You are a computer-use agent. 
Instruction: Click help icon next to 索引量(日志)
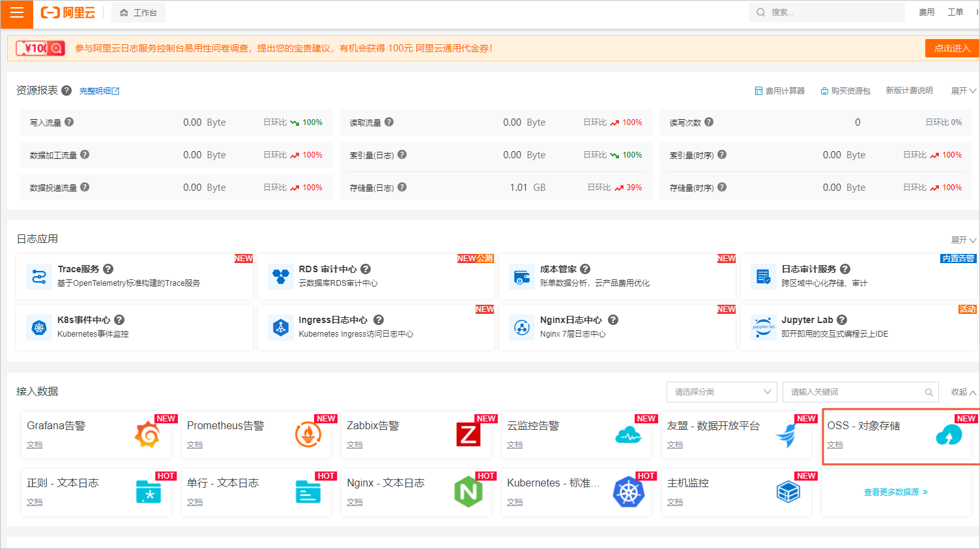coord(402,154)
